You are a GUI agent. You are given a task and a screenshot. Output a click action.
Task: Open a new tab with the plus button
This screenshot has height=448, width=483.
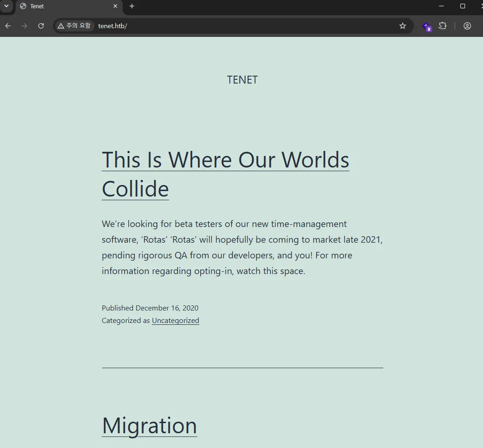132,6
